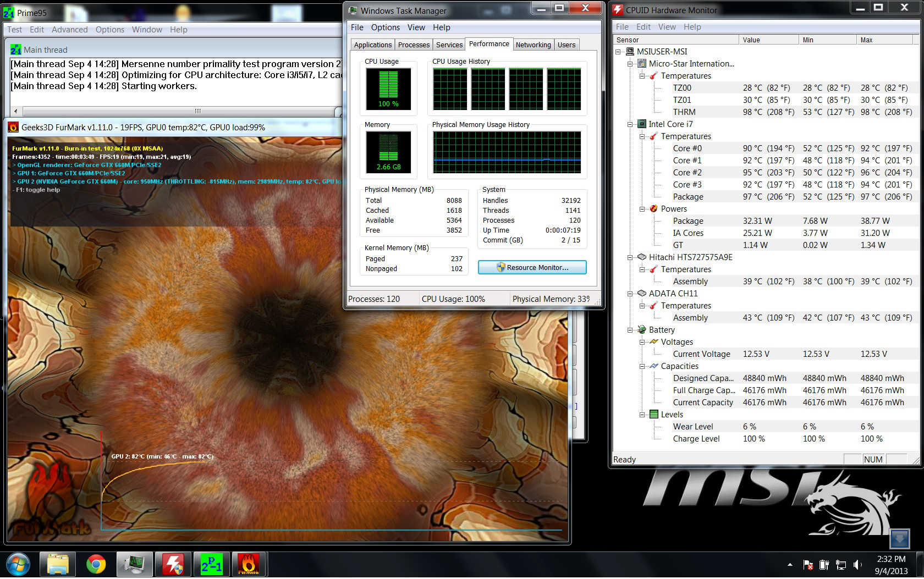The height and width of the screenshot is (579, 924).
Task: Open HWMonitor View menu
Action: [667, 27]
